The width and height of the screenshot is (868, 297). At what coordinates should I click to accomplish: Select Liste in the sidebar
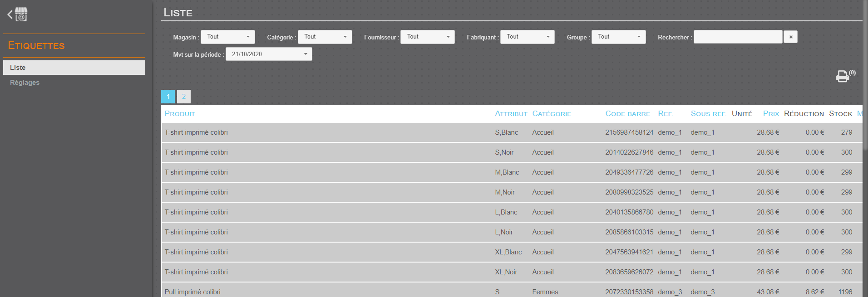74,68
